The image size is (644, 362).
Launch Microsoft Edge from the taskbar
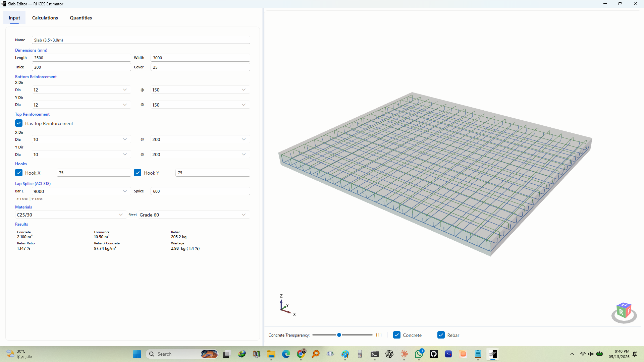point(286,354)
